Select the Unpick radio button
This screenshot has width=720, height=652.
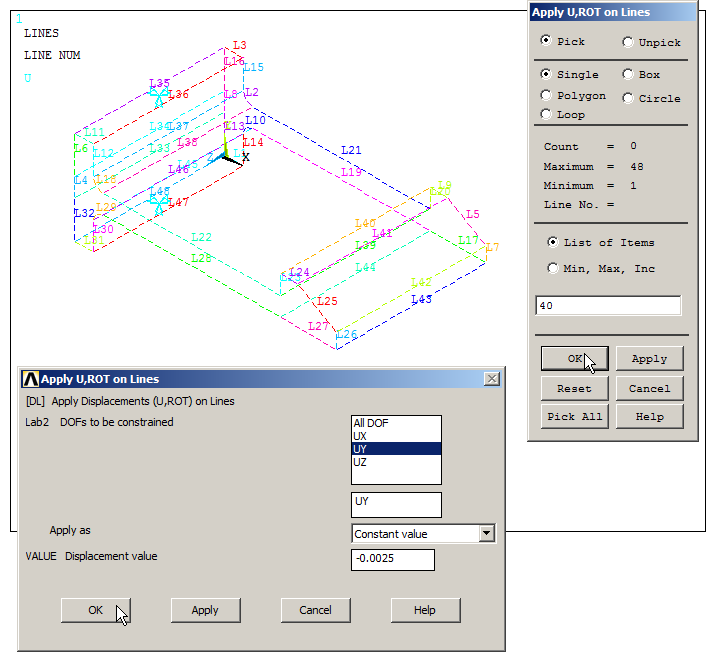coord(628,42)
